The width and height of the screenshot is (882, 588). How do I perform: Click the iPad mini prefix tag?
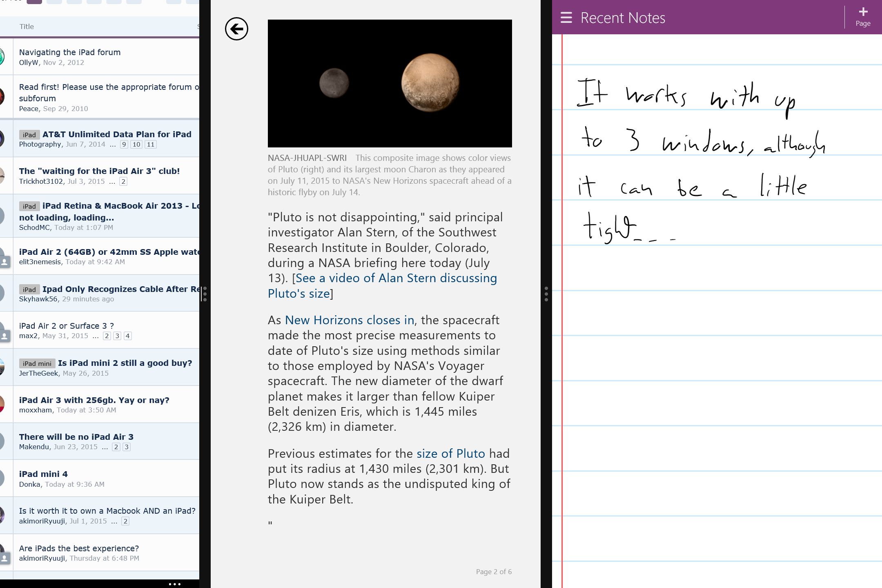(37, 363)
